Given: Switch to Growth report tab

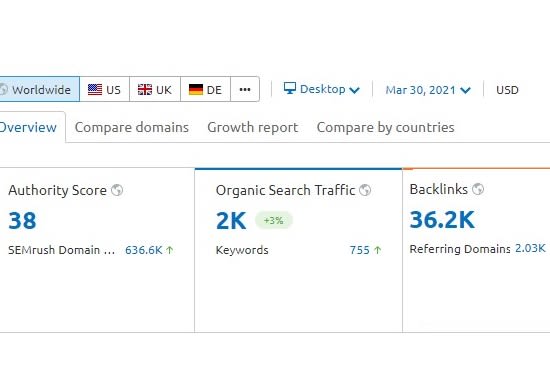Looking at the screenshot, I should pyautogui.click(x=253, y=127).
